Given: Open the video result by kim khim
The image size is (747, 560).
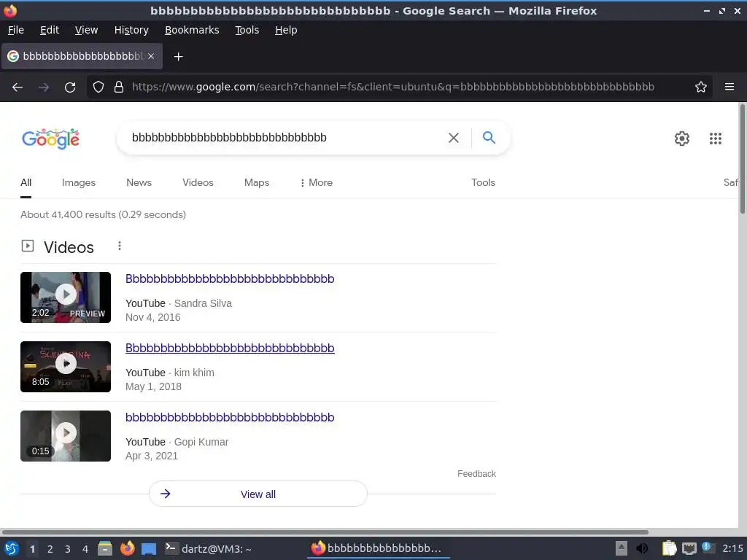Looking at the screenshot, I should (230, 348).
